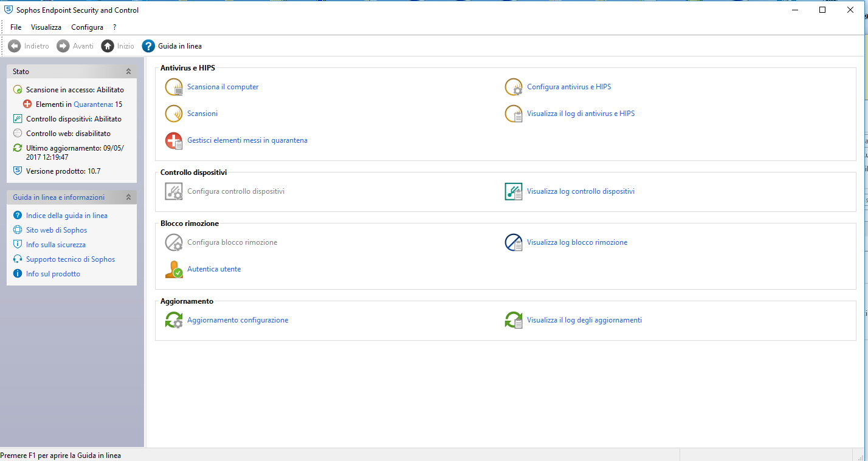Visit Sito web di Sophos link
This screenshot has height=461, width=868.
57,230
